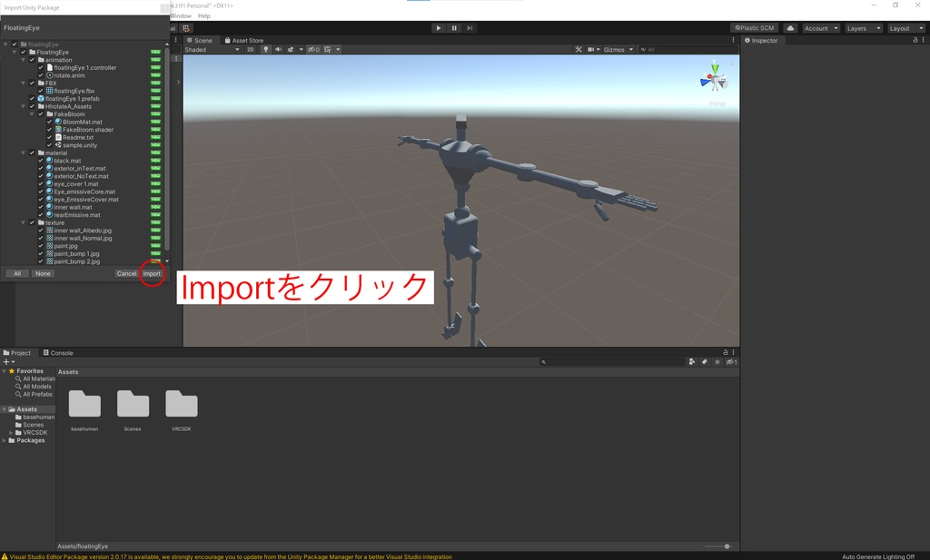
Task: Switch to the Console tab
Action: [59, 352]
